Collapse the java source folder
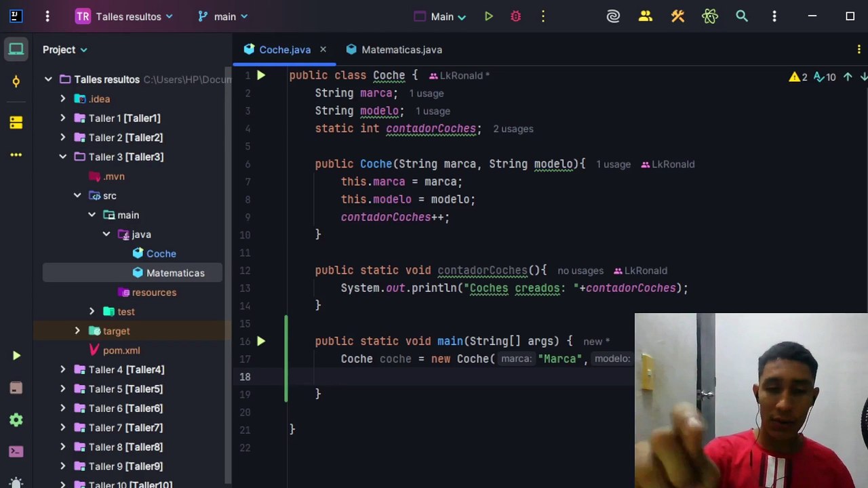The height and width of the screenshot is (488, 868). coord(106,234)
